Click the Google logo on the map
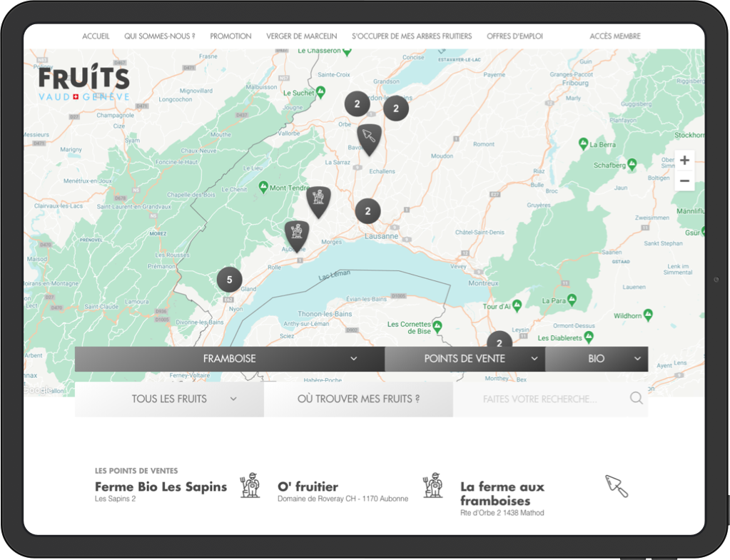Image resolution: width=730 pixels, height=560 pixels. pos(38,390)
